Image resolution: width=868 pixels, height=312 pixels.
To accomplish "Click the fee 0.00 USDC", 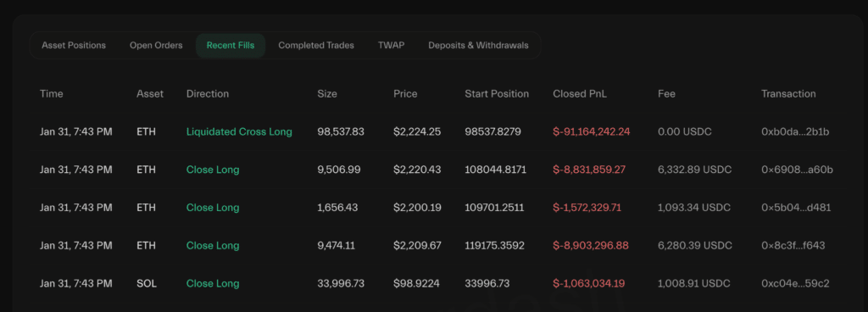I will point(684,132).
